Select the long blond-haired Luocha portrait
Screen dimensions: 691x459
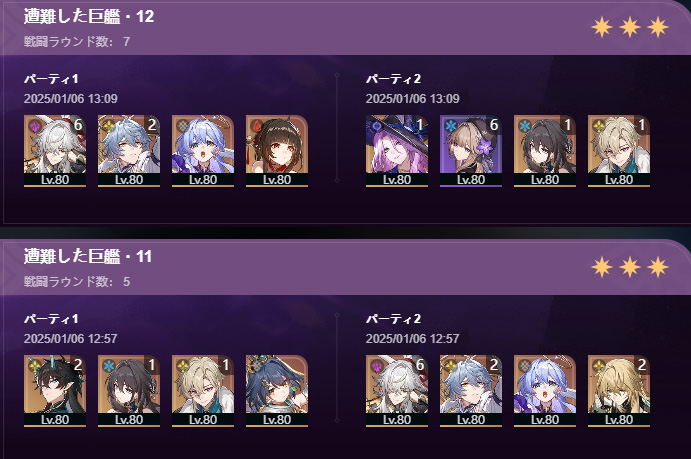coord(619,391)
